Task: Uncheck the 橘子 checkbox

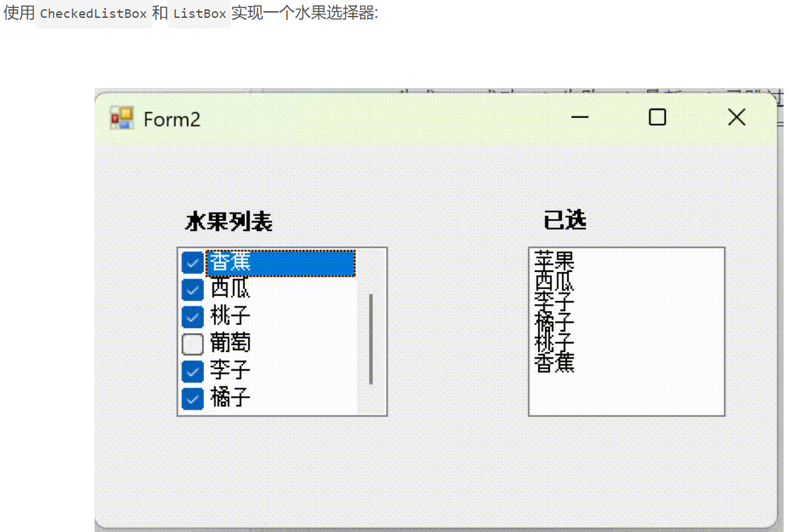Action: pyautogui.click(x=192, y=399)
